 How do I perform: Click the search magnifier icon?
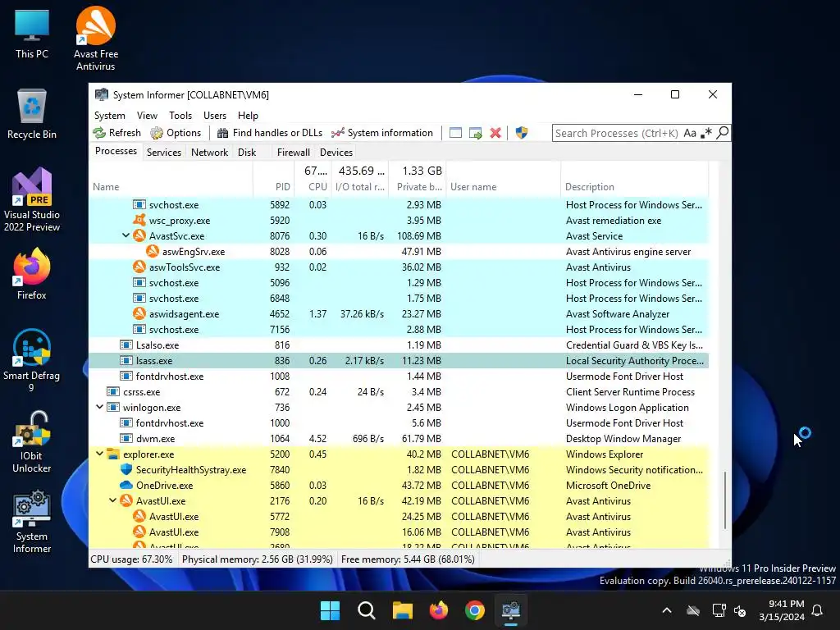coord(722,133)
